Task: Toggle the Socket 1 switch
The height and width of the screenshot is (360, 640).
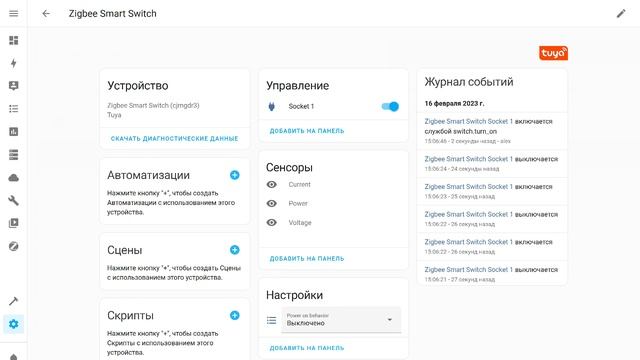Action: pos(390,107)
